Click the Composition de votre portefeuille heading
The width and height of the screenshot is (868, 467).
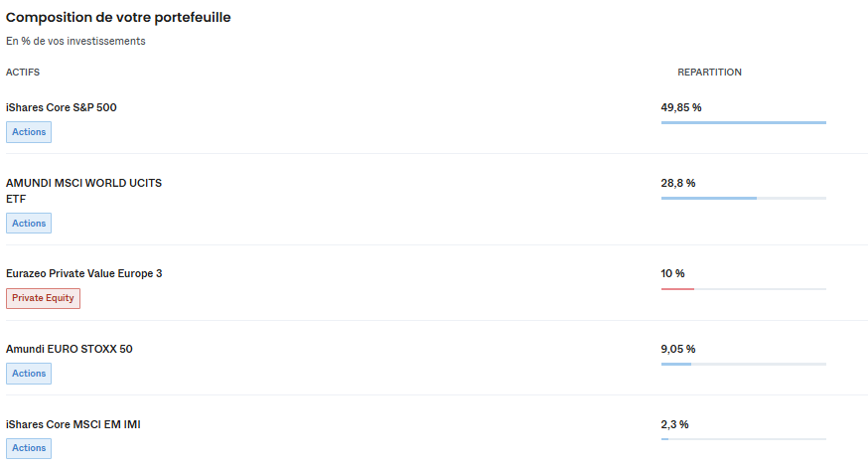click(x=118, y=18)
